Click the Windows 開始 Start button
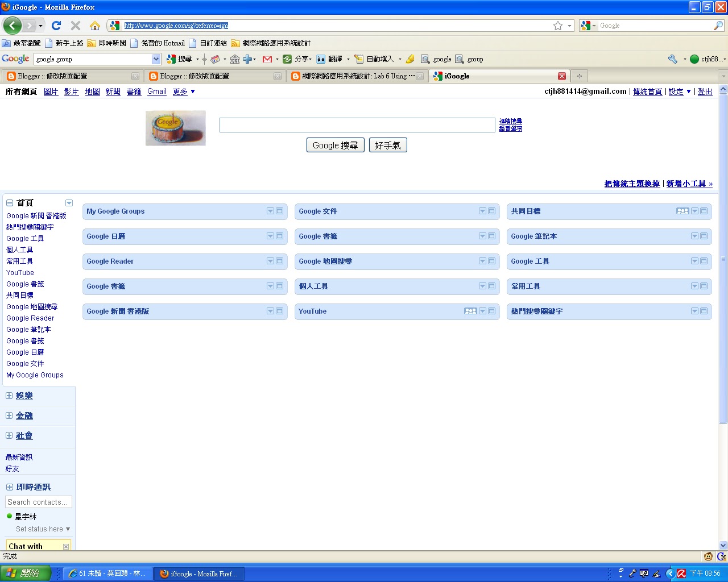This screenshot has height=582, width=728. pos(26,573)
